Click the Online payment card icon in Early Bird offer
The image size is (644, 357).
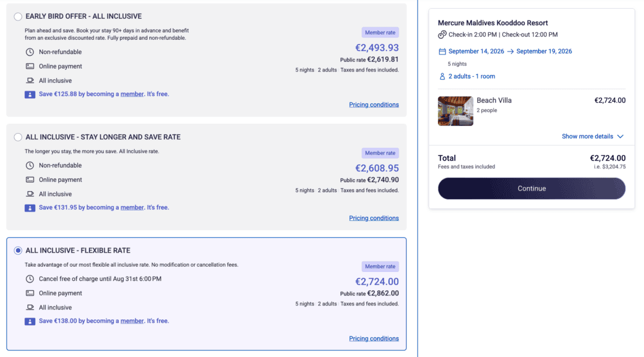[x=30, y=66]
